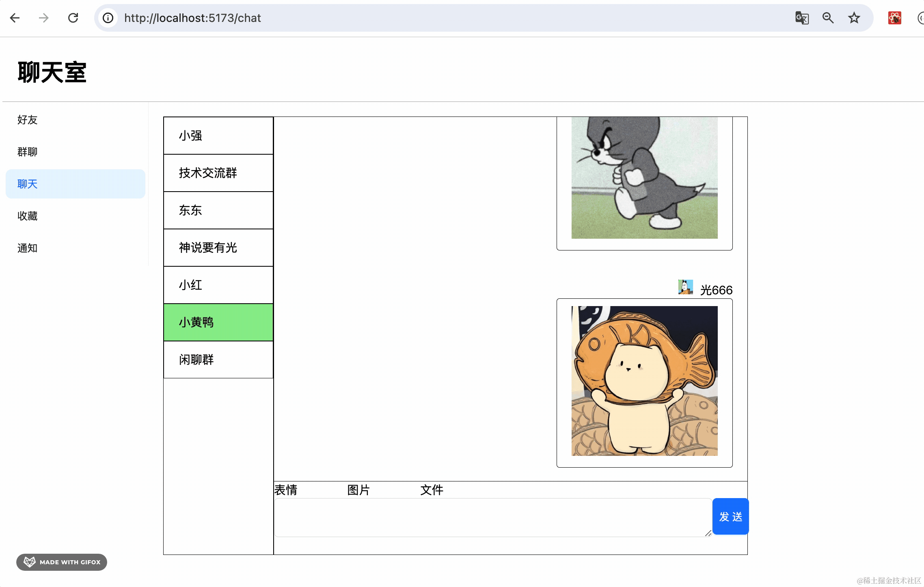Click the browser forward arrow
924x587 pixels.
click(x=44, y=18)
